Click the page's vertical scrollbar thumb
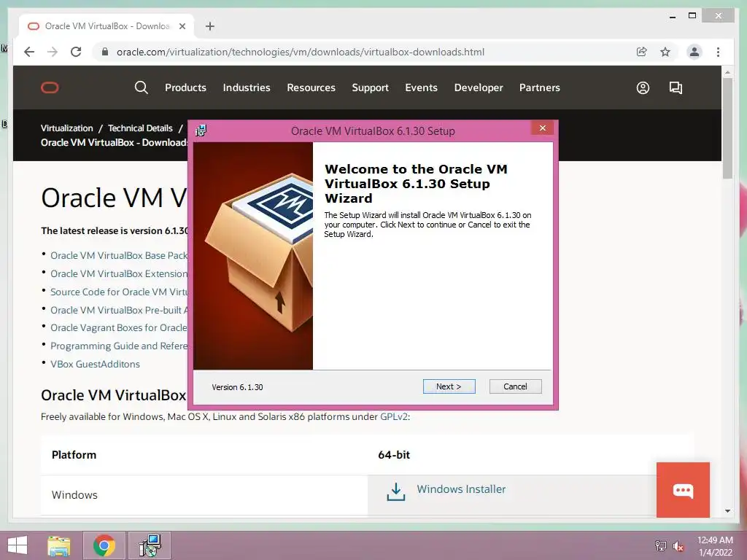Screen dimensions: 747x560 point(727,128)
